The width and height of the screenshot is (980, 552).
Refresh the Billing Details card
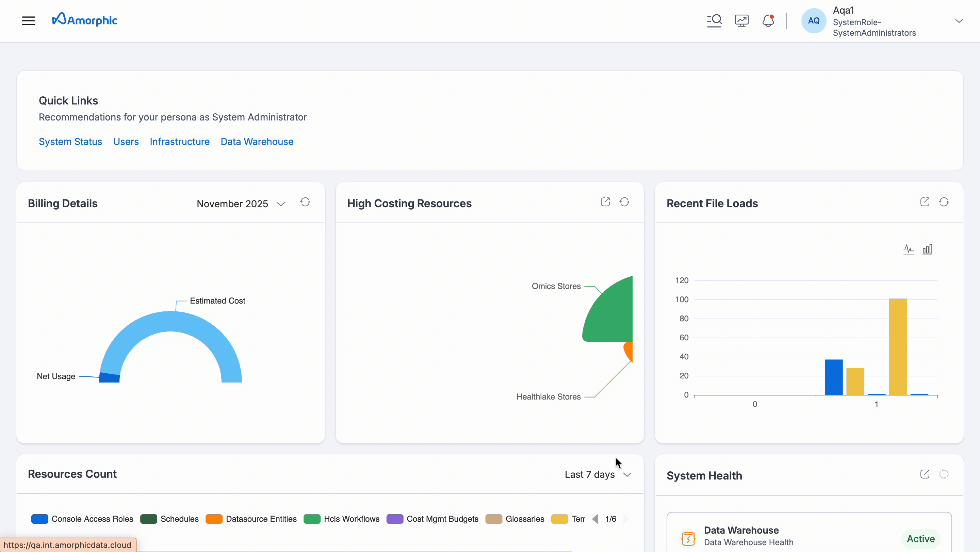point(305,202)
